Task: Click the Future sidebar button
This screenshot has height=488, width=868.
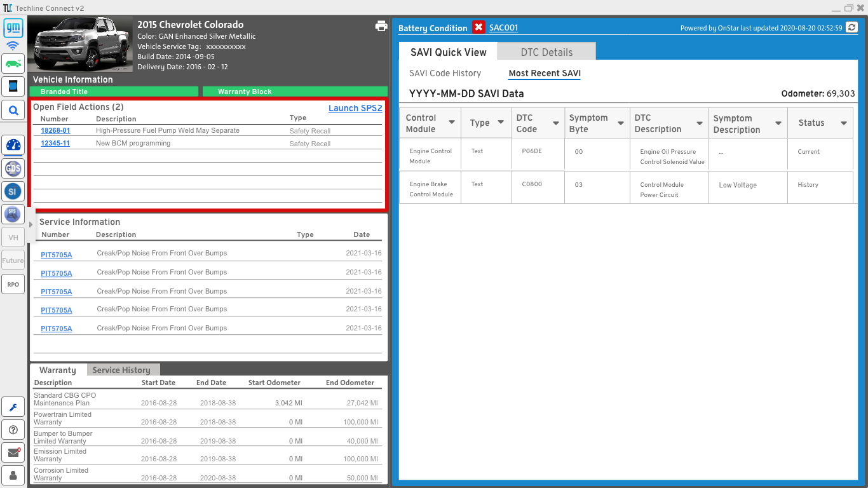Action: (13, 261)
